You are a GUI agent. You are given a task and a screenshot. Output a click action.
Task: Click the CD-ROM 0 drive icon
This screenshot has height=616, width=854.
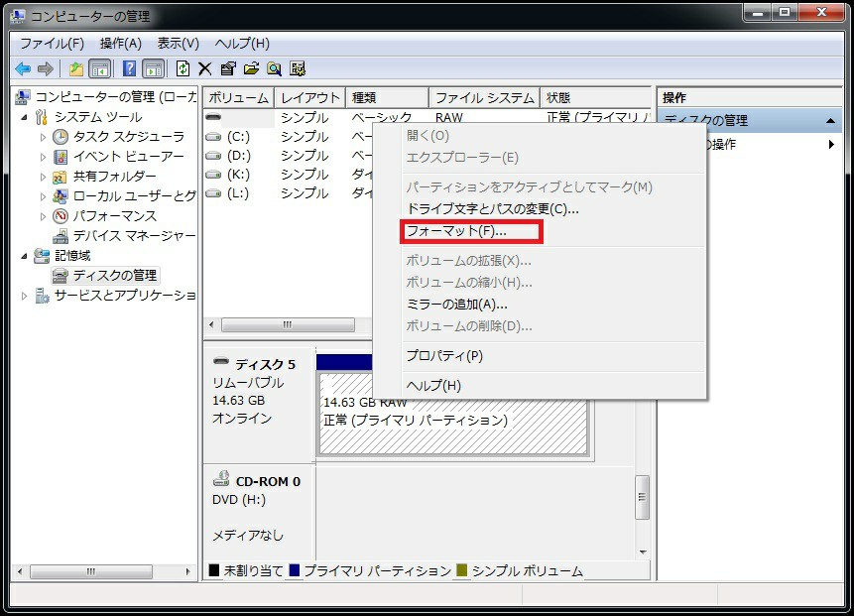coord(220,478)
